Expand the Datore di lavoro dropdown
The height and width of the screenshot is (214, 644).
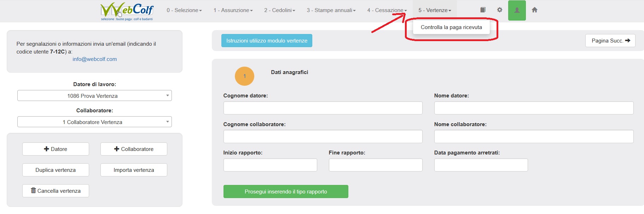(x=94, y=96)
